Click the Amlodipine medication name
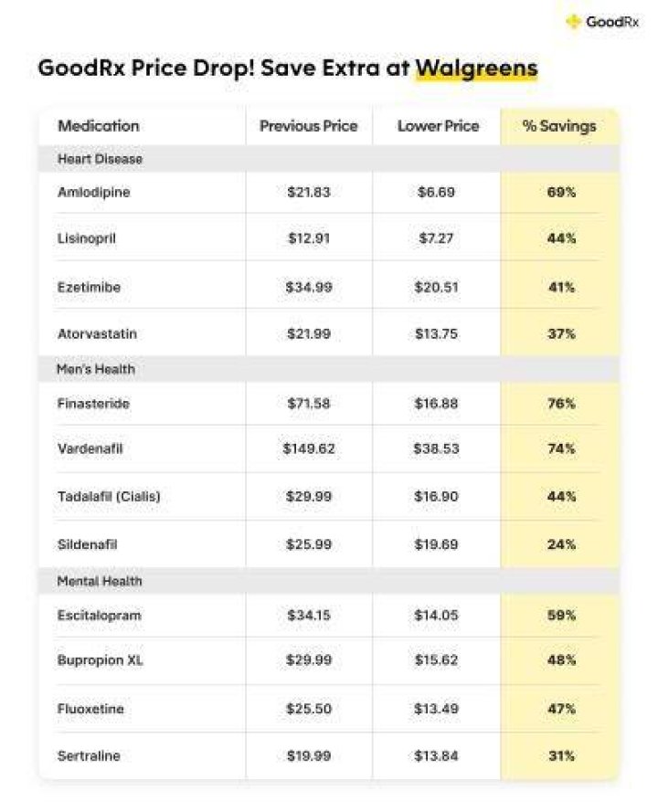The width and height of the screenshot is (658, 812). pos(94,192)
